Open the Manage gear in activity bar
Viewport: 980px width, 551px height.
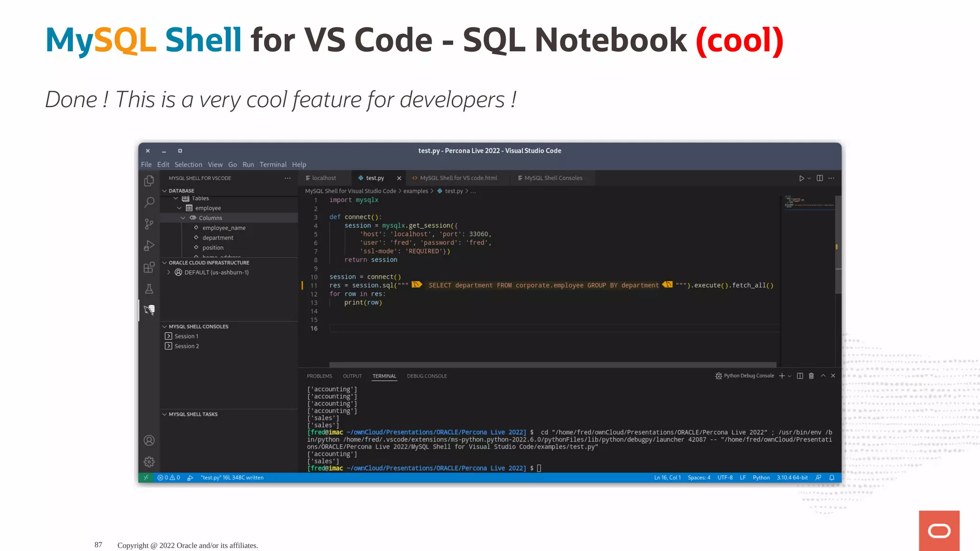[149, 462]
